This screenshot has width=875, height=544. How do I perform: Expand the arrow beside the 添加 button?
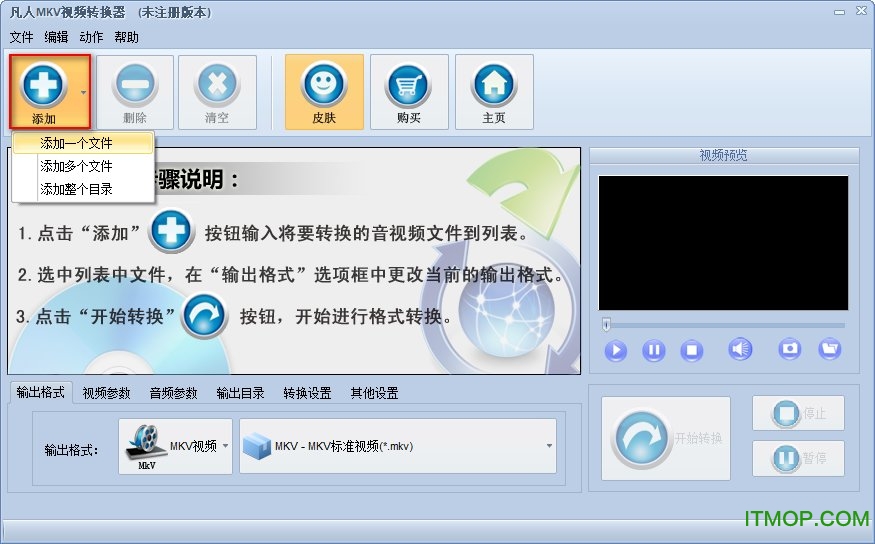84,92
